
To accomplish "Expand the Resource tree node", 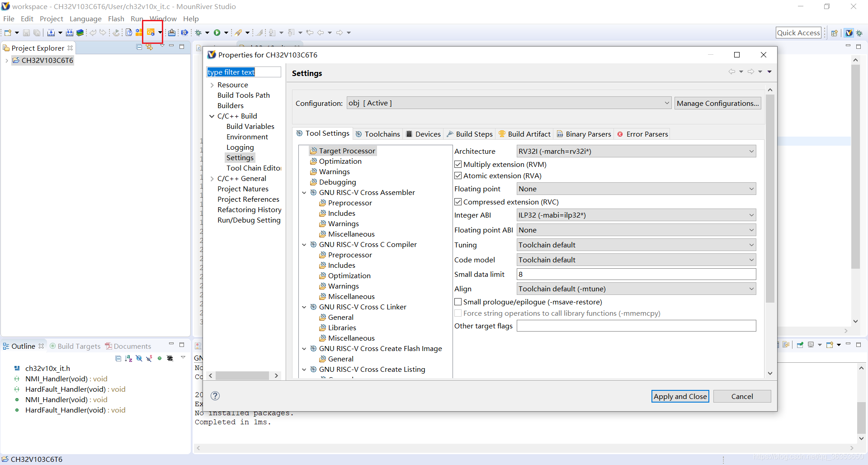I will [212, 85].
